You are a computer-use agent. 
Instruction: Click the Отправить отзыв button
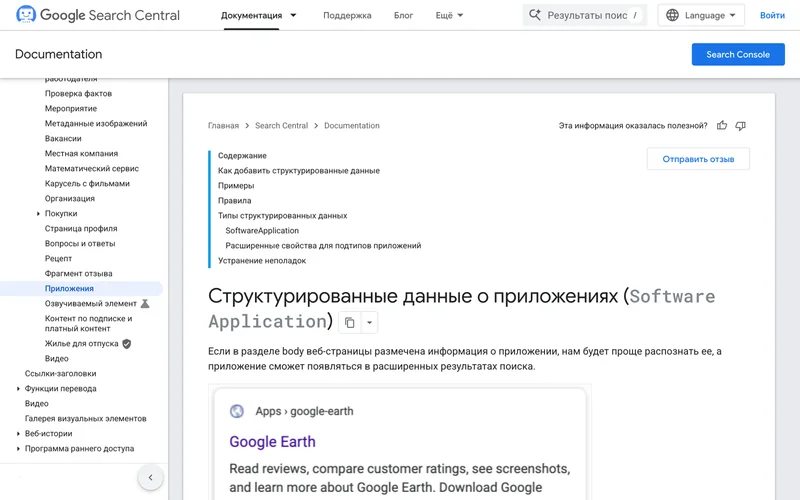(x=698, y=159)
